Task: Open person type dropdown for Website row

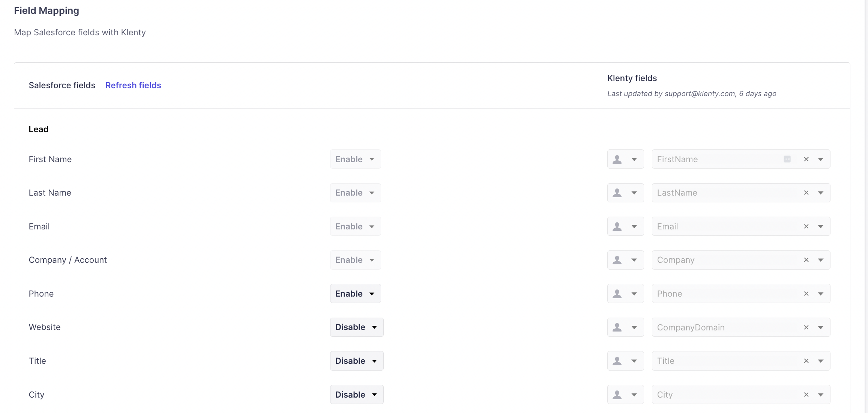Action: click(634, 327)
